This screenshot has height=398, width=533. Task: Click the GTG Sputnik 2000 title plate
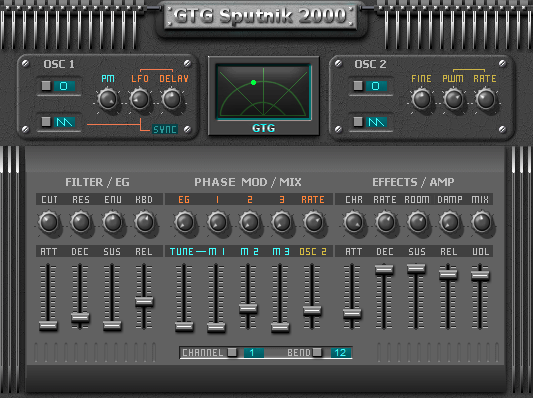(x=261, y=16)
